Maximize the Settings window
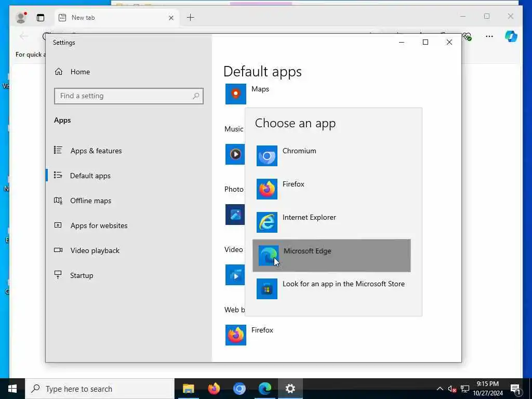Viewport: 532px width, 399px height. [425, 42]
